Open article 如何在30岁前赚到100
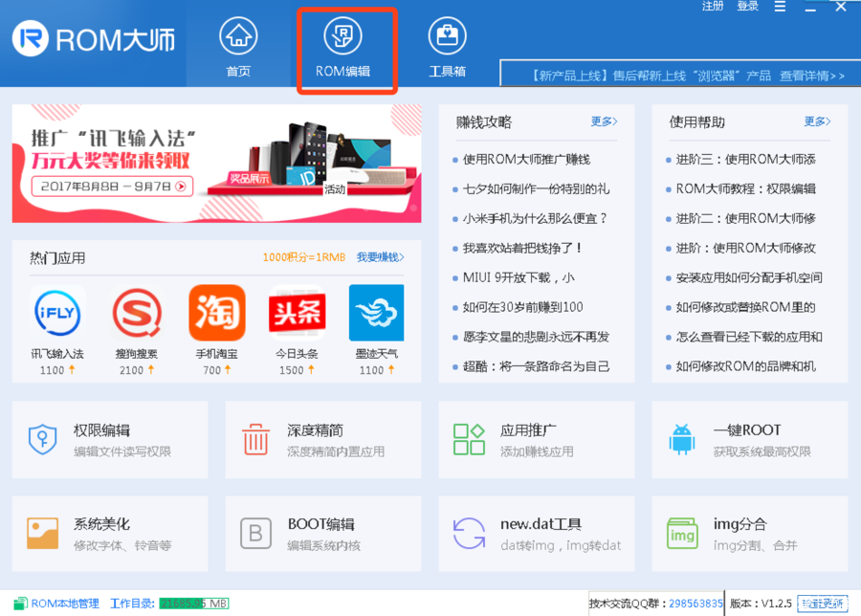 (522, 307)
